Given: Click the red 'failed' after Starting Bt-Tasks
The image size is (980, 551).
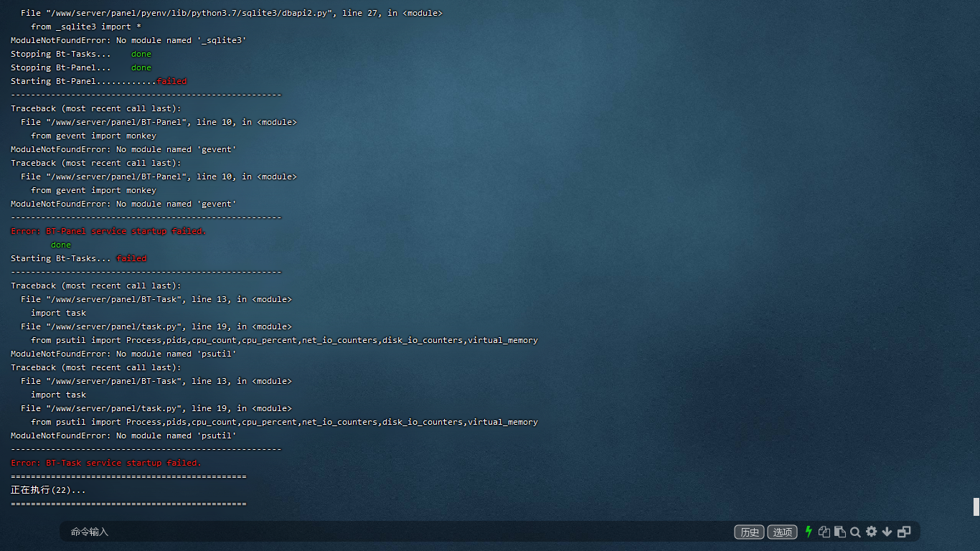Looking at the screenshot, I should [x=131, y=258].
